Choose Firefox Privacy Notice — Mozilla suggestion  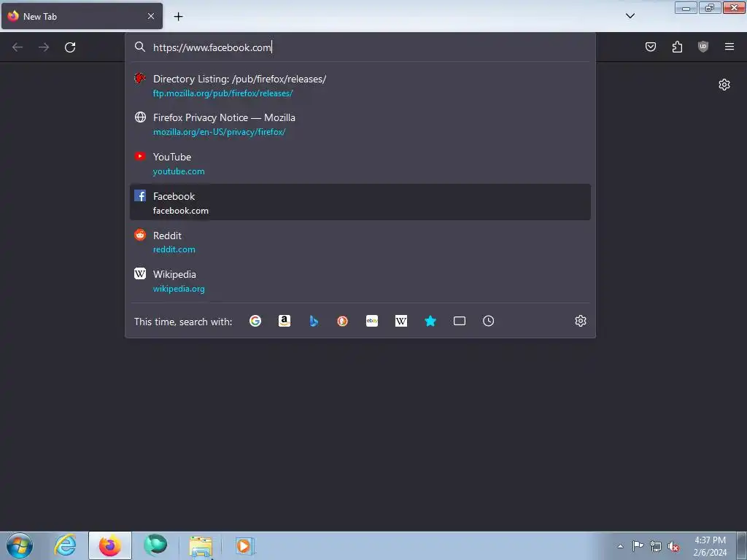point(360,124)
